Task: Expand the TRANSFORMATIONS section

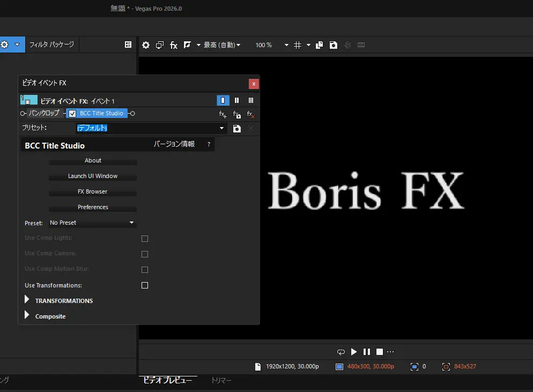Action: (x=27, y=300)
